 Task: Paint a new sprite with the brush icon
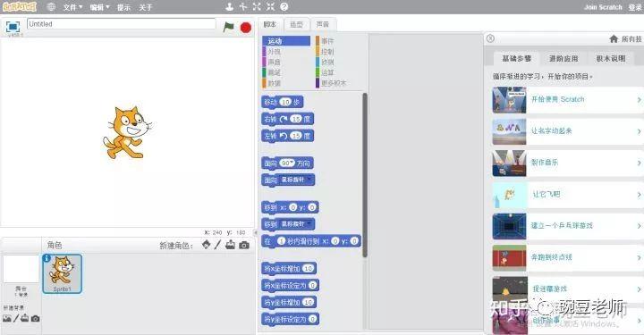click(217, 245)
